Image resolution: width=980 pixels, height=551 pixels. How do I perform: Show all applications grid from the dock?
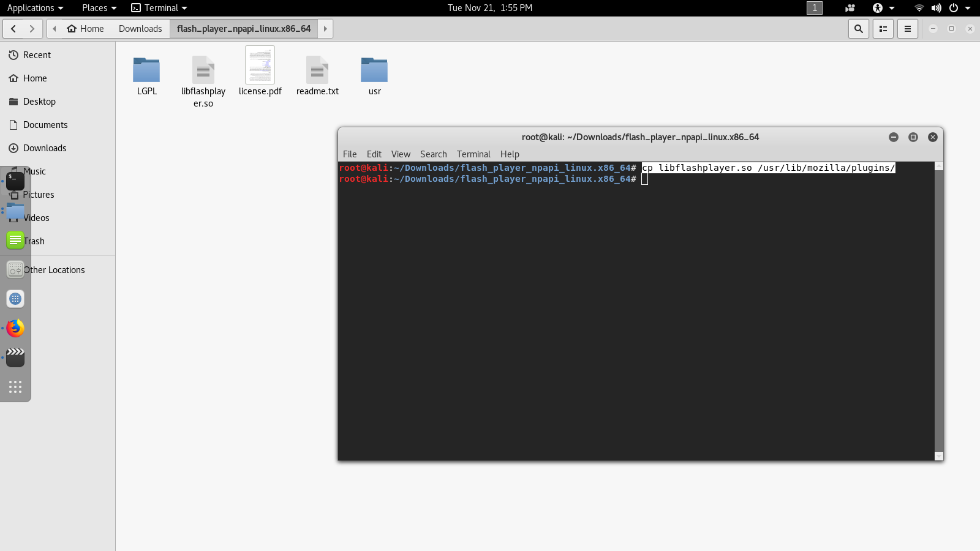[x=15, y=387]
